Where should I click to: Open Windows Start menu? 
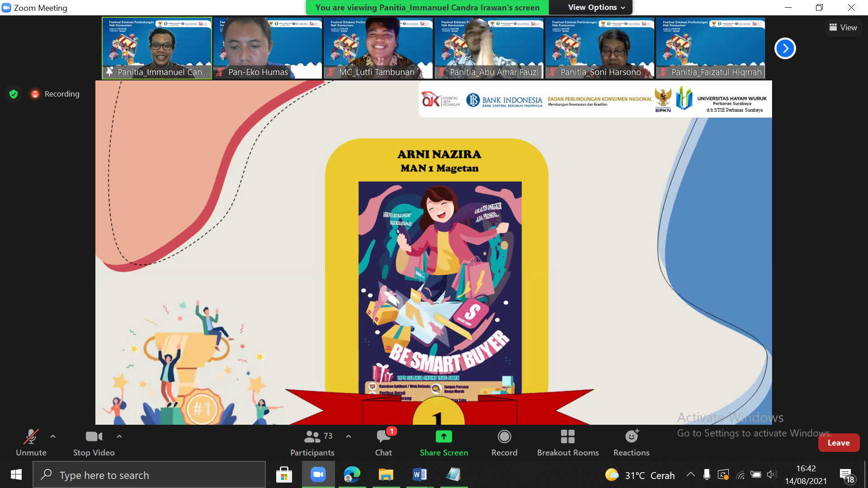click(x=16, y=475)
